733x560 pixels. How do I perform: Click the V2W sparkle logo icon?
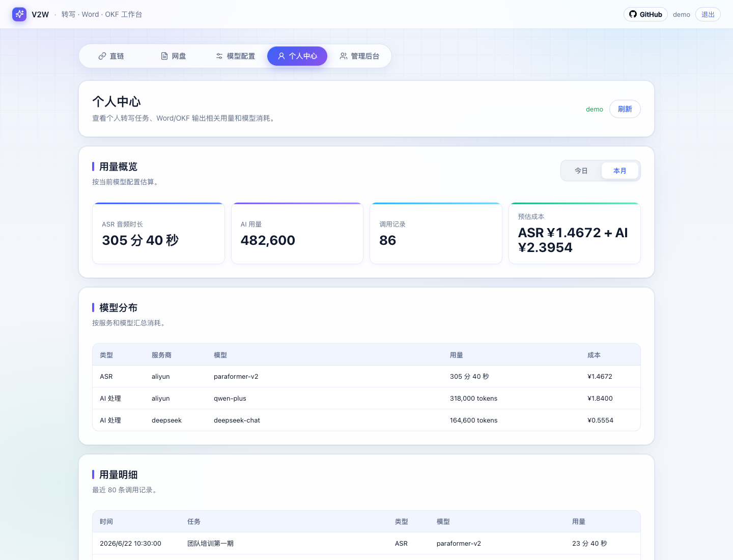pos(19,14)
